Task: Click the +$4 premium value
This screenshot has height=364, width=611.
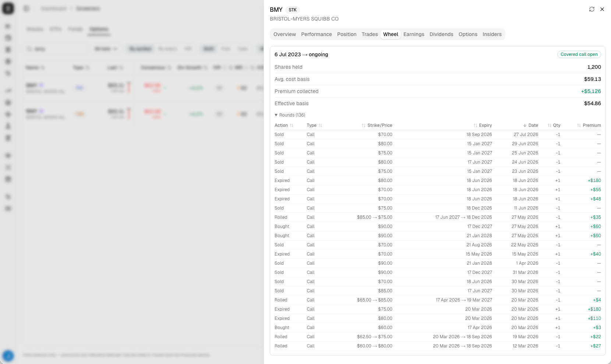Action: 597,300
